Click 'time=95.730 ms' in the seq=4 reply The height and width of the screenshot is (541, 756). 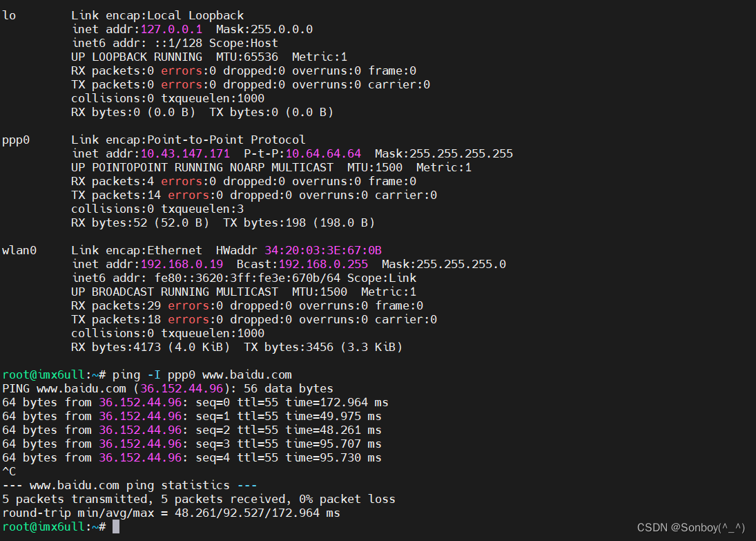click(333, 458)
